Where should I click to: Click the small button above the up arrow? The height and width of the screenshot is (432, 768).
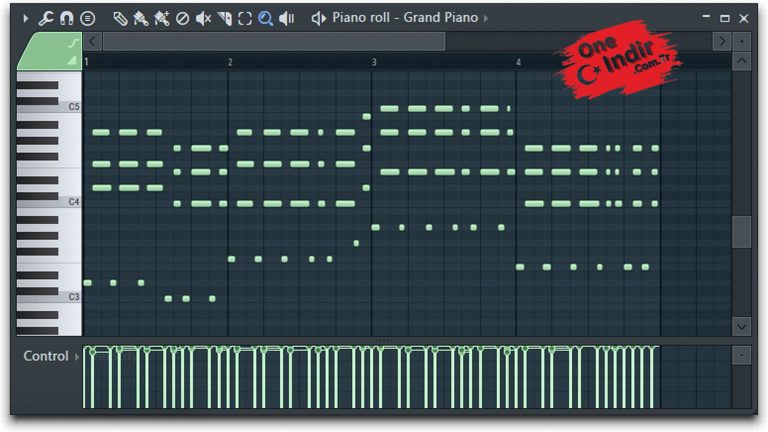[x=742, y=42]
